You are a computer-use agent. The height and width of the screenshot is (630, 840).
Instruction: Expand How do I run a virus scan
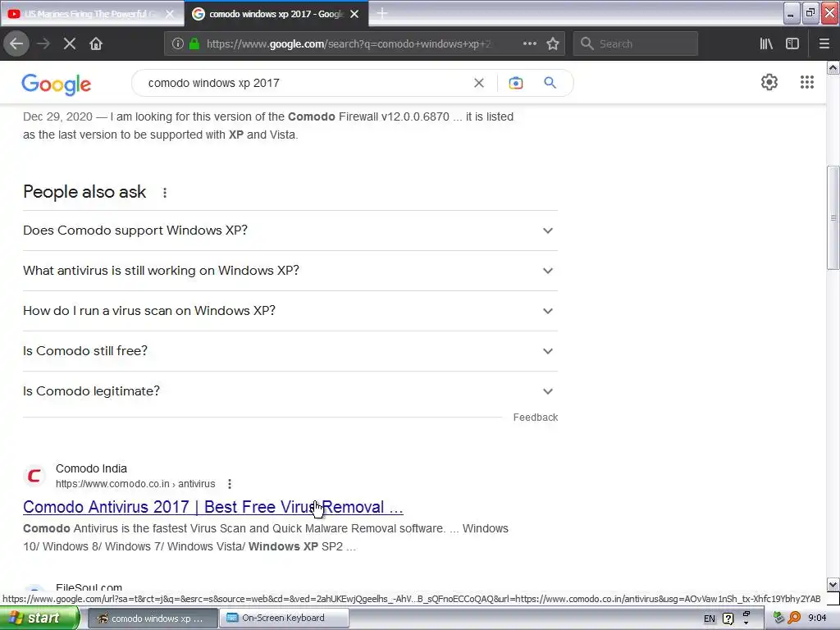290,311
